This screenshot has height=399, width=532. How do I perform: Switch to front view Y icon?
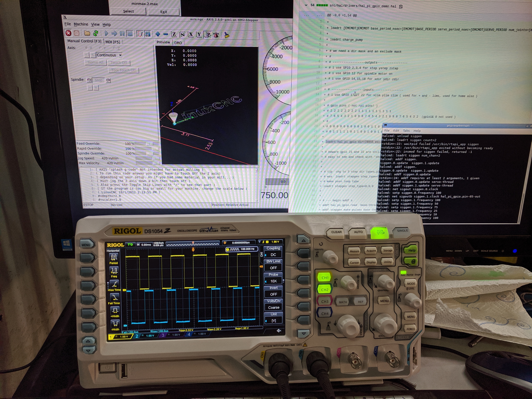(199, 35)
